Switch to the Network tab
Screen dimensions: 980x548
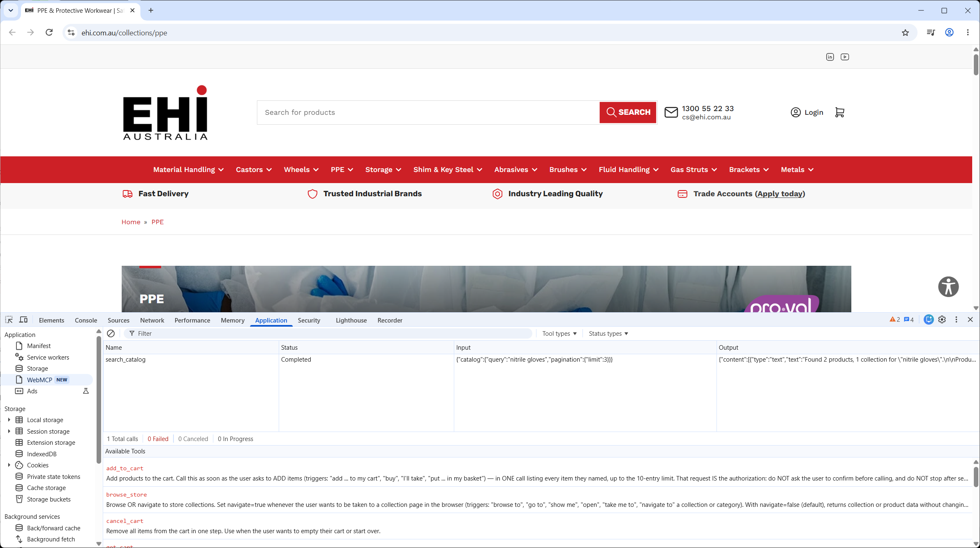(x=152, y=320)
